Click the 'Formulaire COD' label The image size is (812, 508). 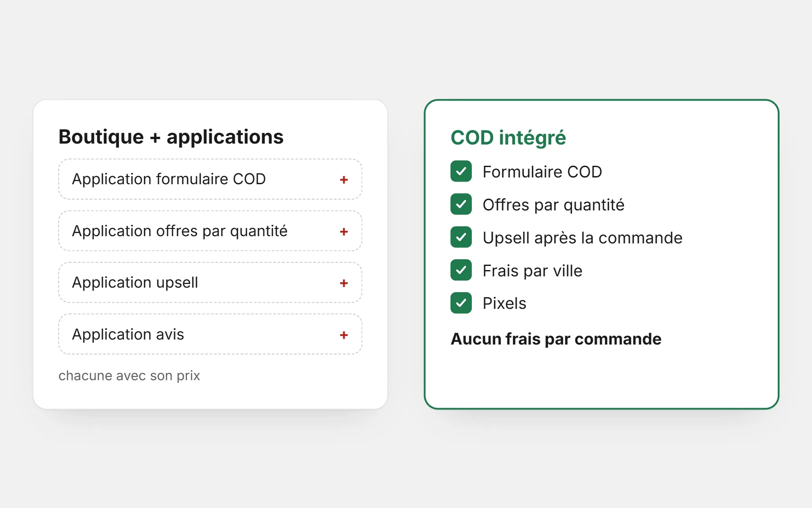tap(542, 172)
